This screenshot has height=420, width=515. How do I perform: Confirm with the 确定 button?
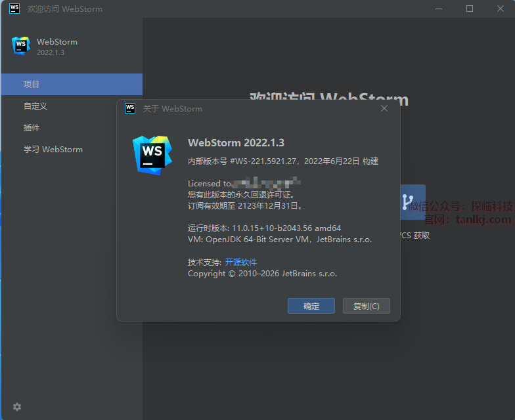point(311,306)
